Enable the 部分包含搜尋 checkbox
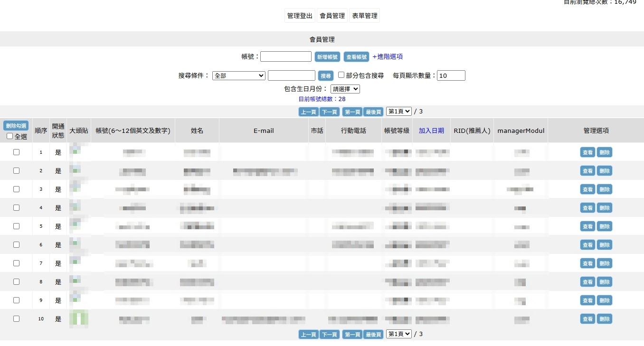Viewport: 644px width, 346px height. click(341, 75)
